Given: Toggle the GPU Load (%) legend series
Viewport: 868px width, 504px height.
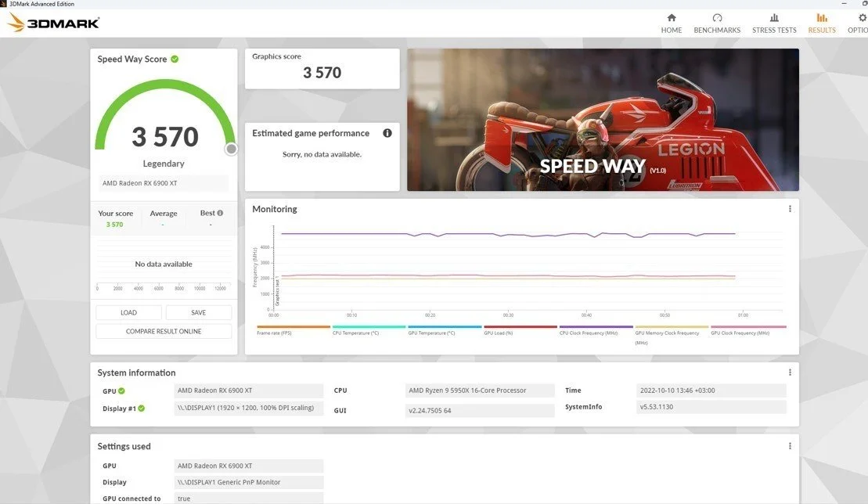Looking at the screenshot, I should (520, 330).
